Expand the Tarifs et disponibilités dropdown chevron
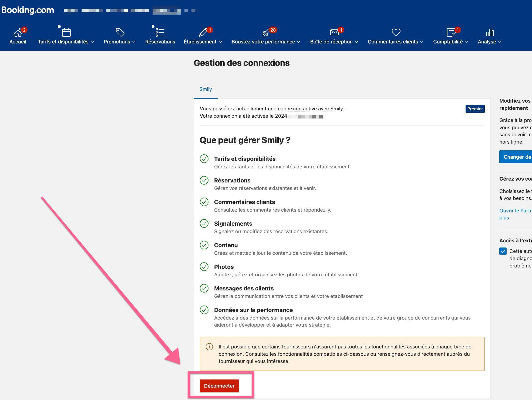This screenshot has width=532, height=400. coord(92,42)
